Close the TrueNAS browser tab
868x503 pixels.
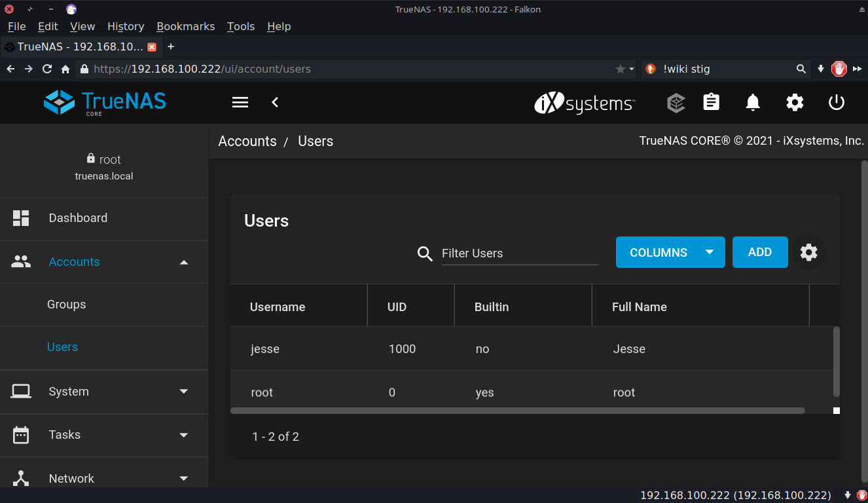click(x=152, y=47)
